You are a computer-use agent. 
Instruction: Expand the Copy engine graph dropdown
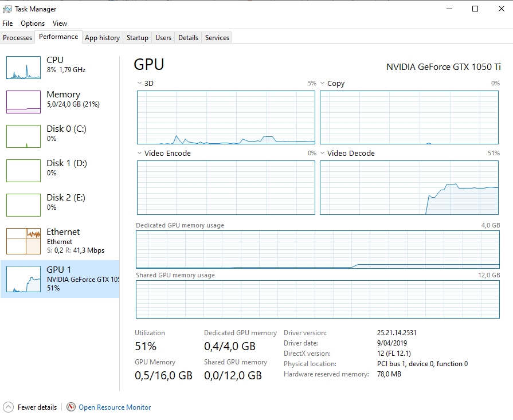coord(323,84)
